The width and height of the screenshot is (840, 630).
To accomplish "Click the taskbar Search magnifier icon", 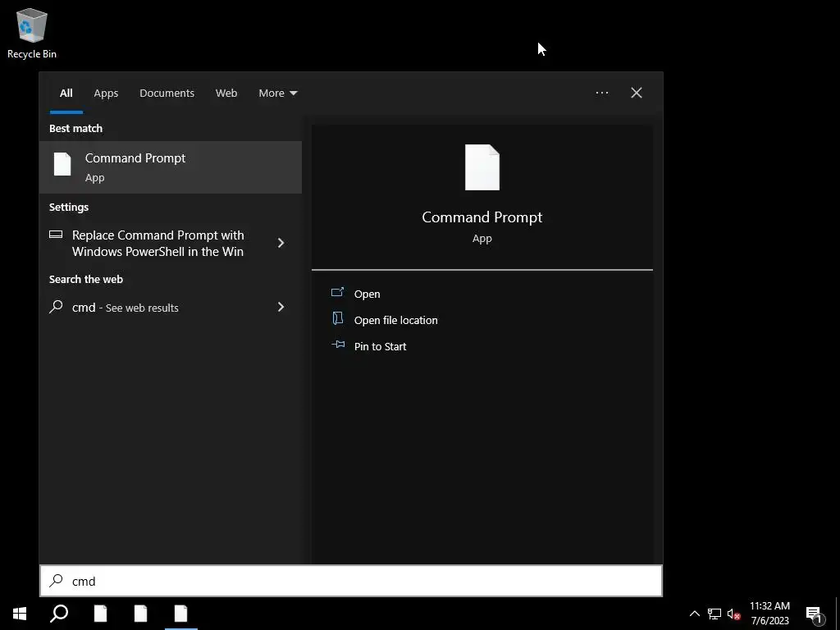I will tap(59, 614).
